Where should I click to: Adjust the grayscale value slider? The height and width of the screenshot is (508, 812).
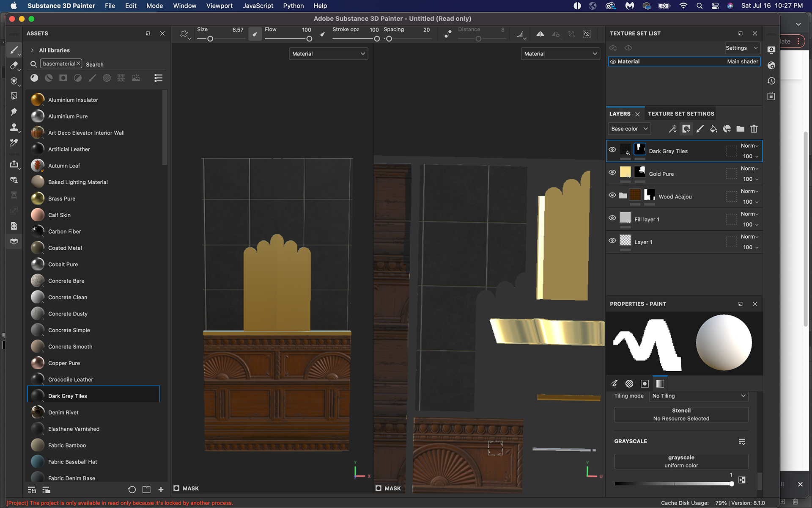(x=674, y=483)
